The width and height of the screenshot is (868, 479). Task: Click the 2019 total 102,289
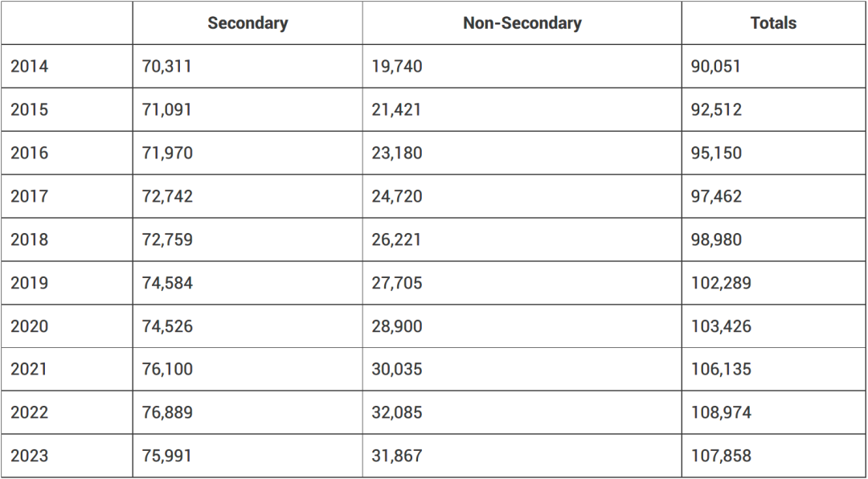tap(721, 283)
